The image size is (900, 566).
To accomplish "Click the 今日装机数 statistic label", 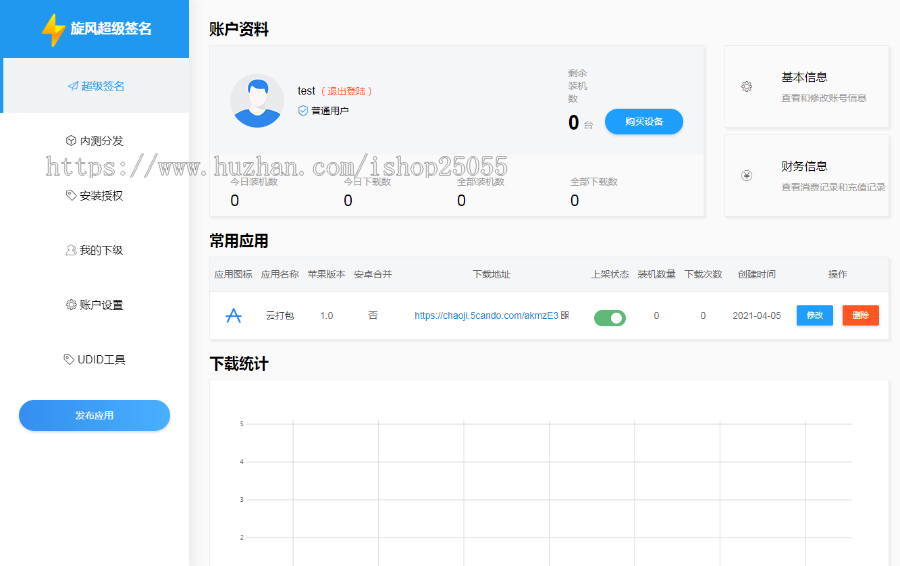I will point(254,181).
